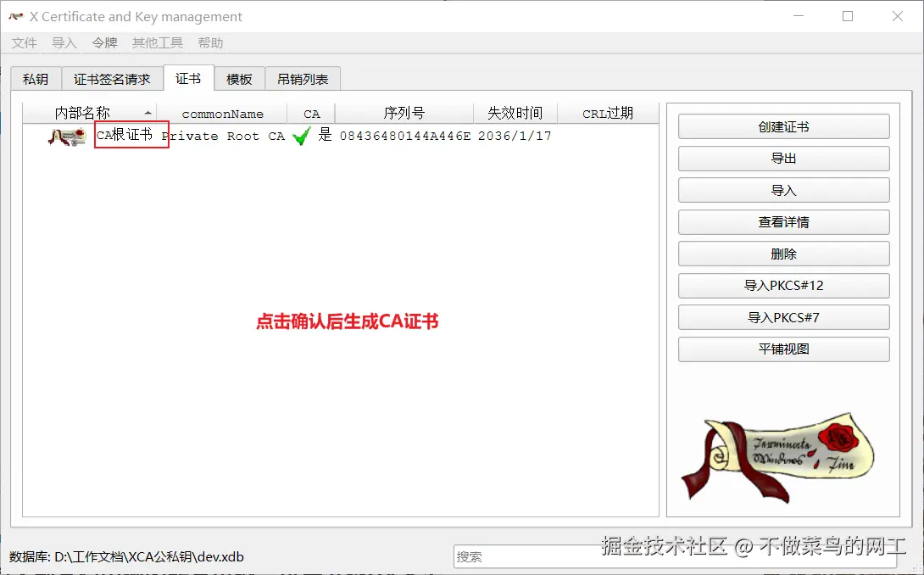Switch to the 吊销列表 tab
This screenshot has width=924, height=575.
(x=303, y=78)
